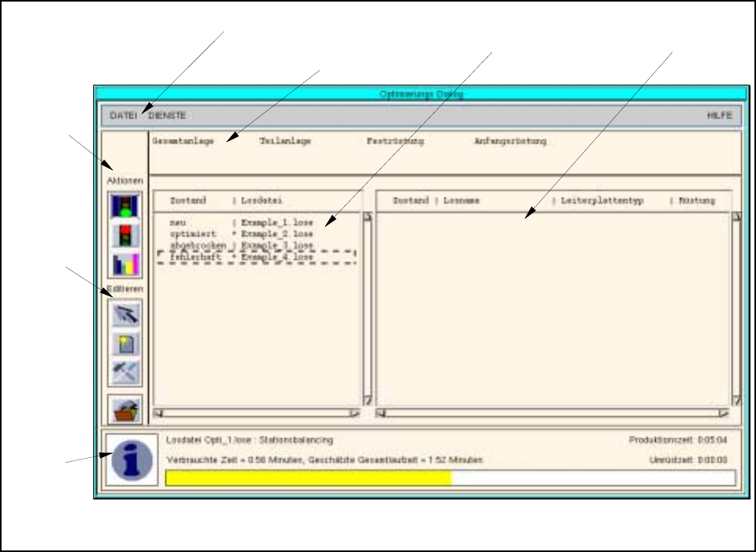
Task: Click left arrow of Losdatei horizontal scrollbar
Action: (158, 413)
